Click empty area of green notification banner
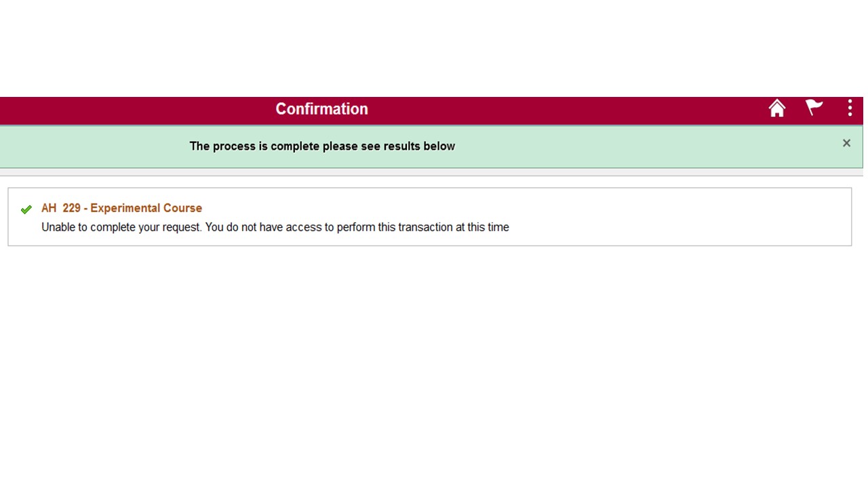The height and width of the screenshot is (488, 868). click(644, 146)
